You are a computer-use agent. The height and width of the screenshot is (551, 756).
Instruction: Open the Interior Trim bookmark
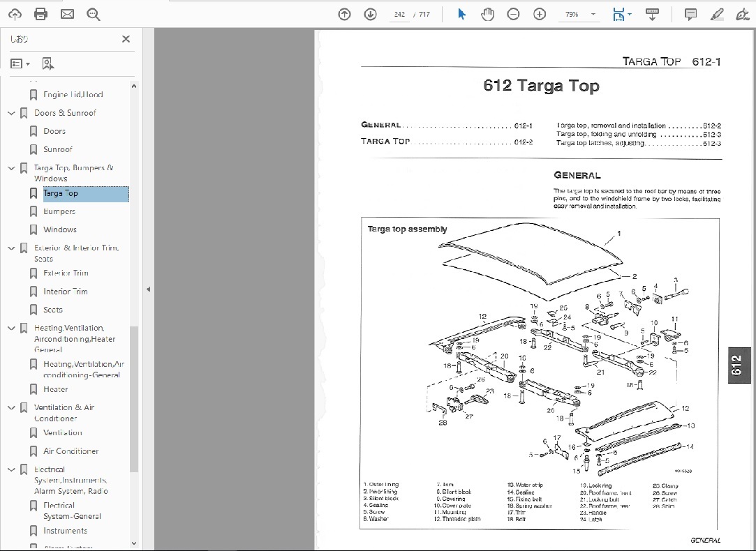click(66, 292)
